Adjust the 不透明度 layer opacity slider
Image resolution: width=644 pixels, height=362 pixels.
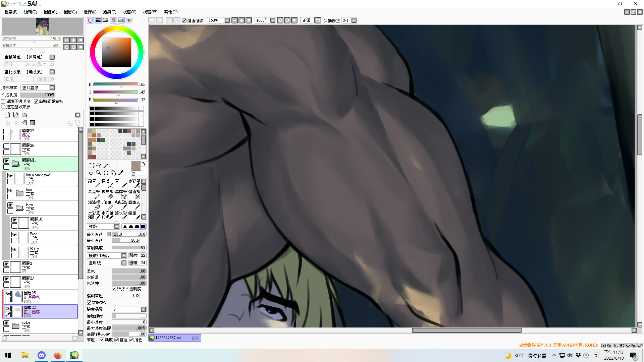(38, 95)
